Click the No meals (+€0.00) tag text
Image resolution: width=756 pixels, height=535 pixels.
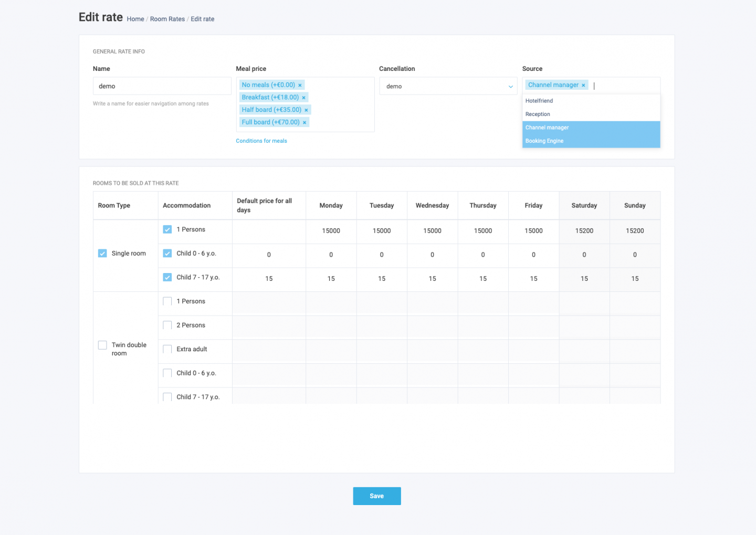click(x=268, y=85)
